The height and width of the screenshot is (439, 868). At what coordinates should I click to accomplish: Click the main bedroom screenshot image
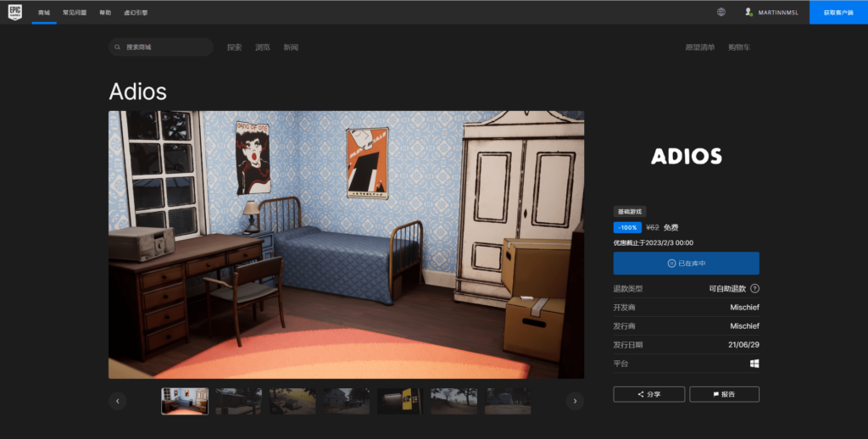(346, 245)
